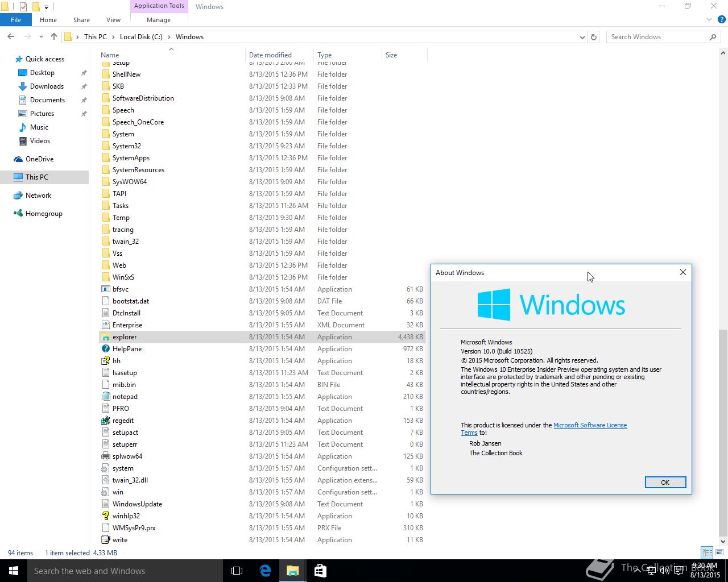This screenshot has width=728, height=582.
Task: Open the File menu
Action: point(16,20)
